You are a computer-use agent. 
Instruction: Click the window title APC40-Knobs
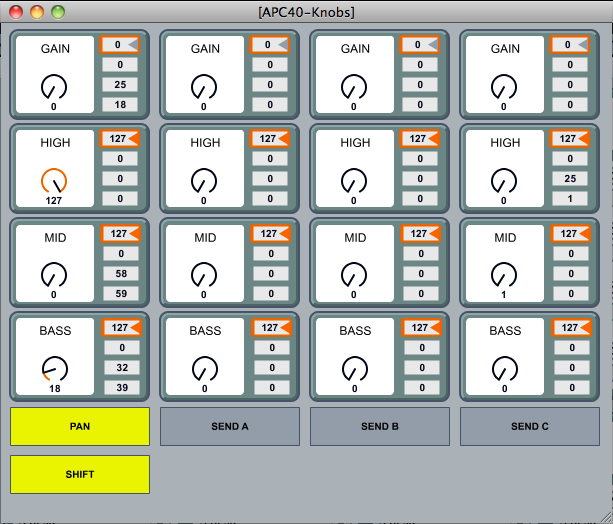(306, 13)
